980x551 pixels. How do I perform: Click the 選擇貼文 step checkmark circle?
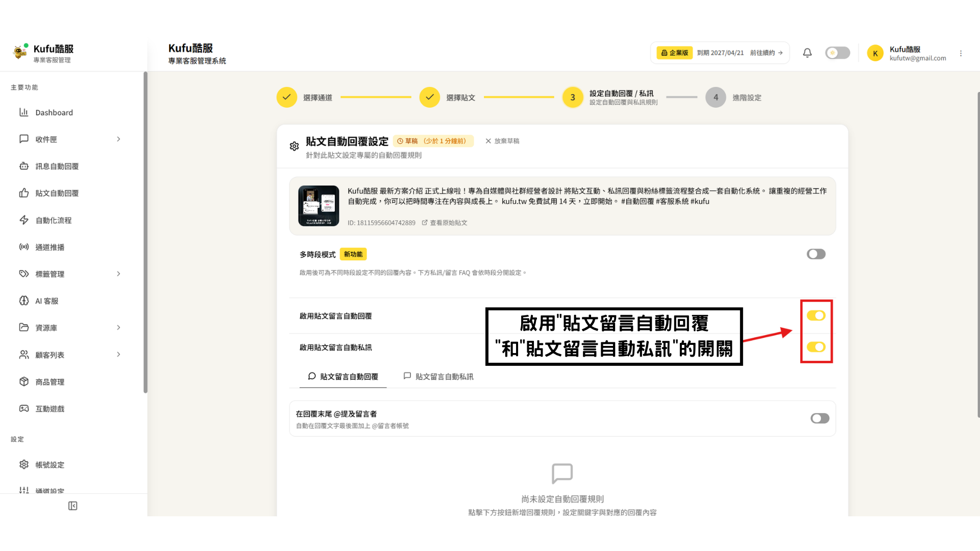pyautogui.click(x=430, y=97)
